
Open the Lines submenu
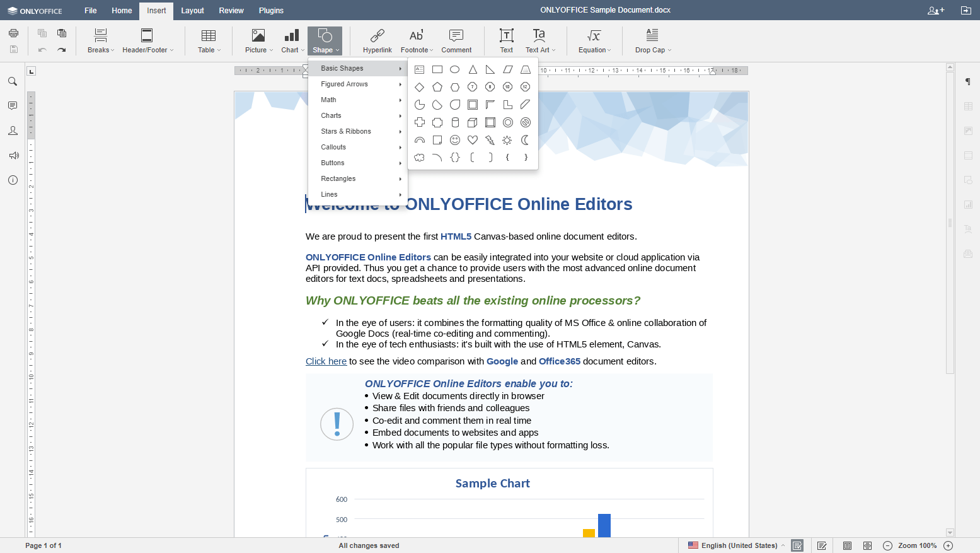point(358,194)
